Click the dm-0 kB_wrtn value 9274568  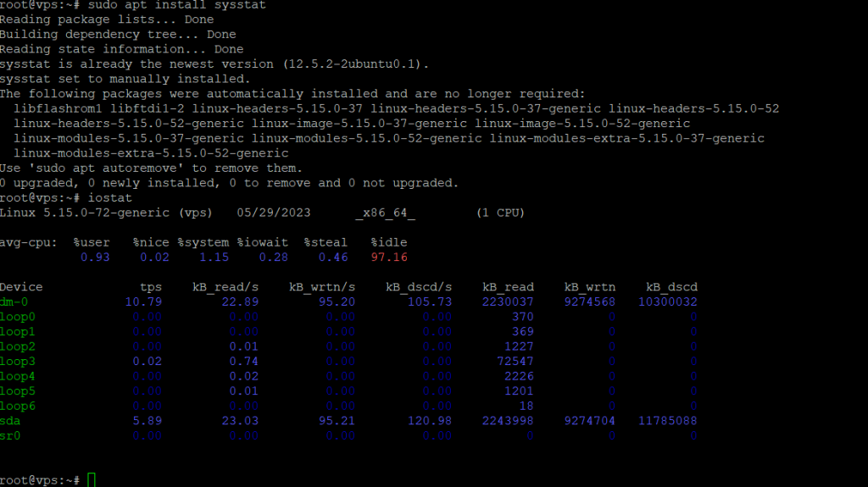(590, 302)
